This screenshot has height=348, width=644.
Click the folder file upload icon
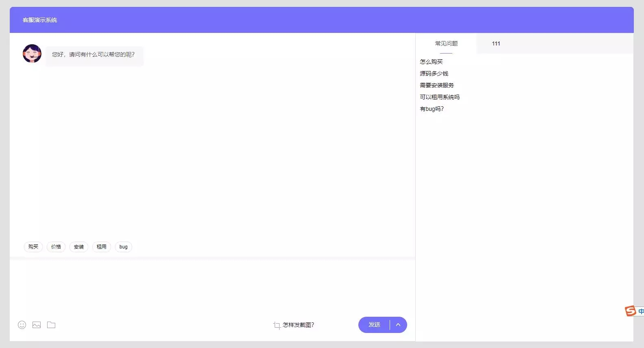tap(51, 325)
